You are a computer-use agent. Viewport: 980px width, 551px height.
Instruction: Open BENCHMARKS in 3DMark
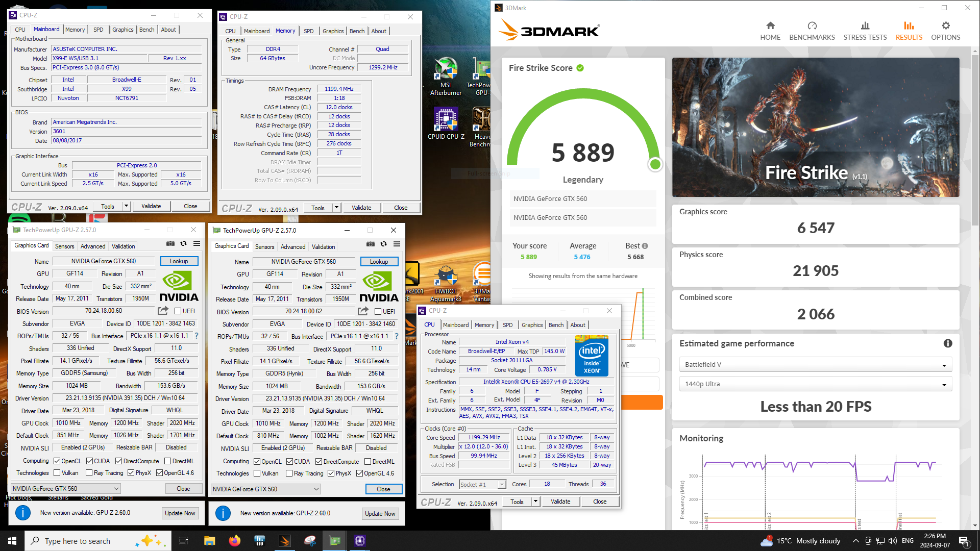[x=812, y=31]
